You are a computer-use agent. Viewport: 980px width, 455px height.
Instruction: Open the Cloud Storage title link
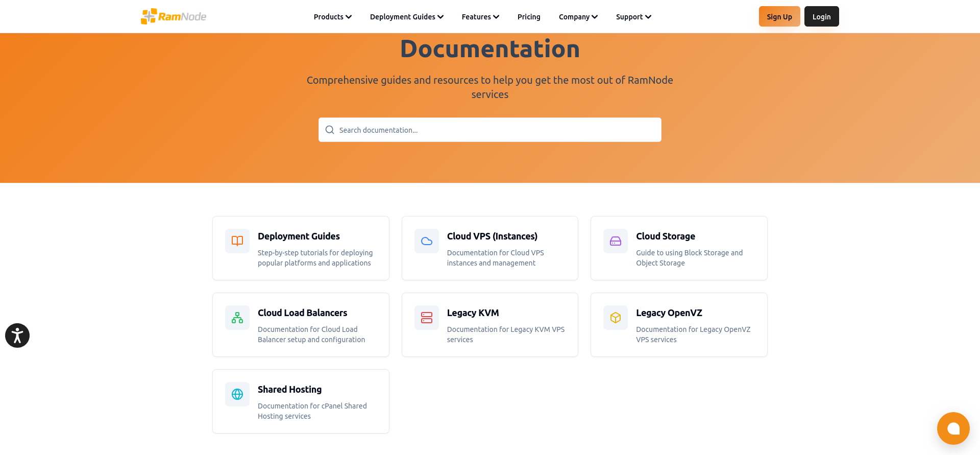click(x=666, y=236)
